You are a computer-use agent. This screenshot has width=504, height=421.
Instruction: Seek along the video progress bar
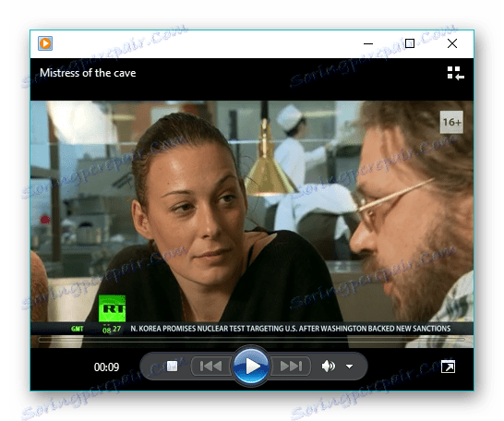click(252, 339)
